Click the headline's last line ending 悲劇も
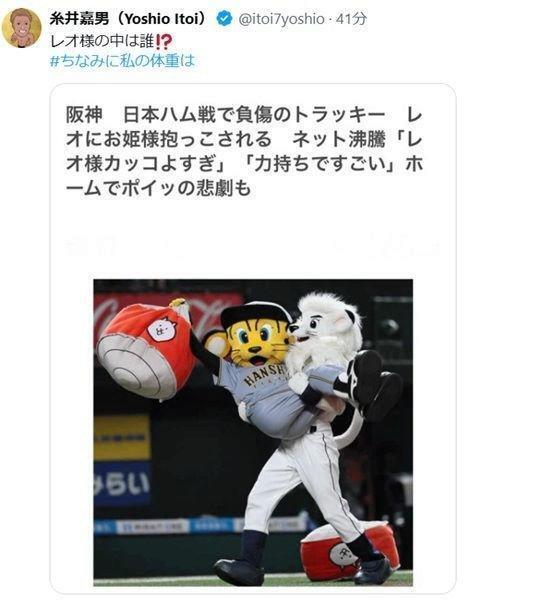Screen dimensions: 542x600 pyautogui.click(x=158, y=188)
